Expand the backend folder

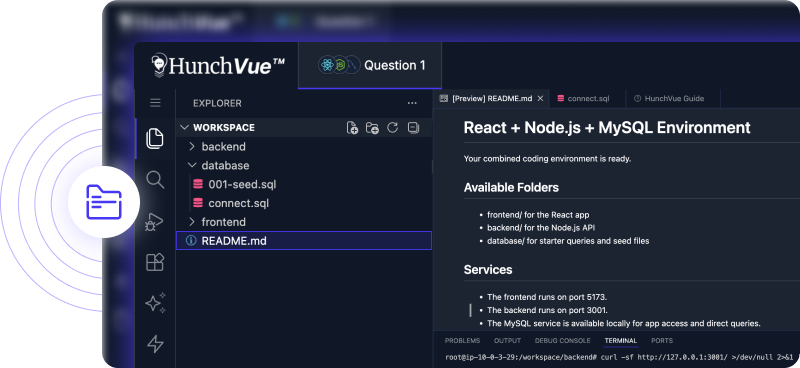coord(304,146)
